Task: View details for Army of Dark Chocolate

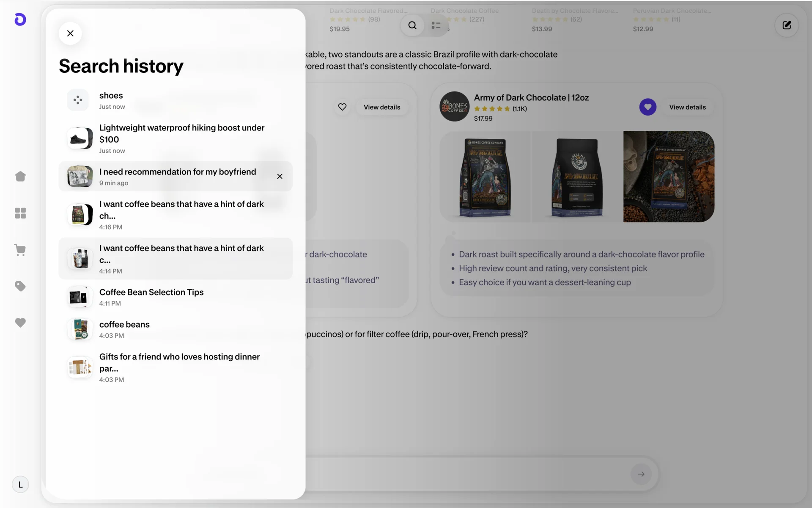Action: coord(687,107)
